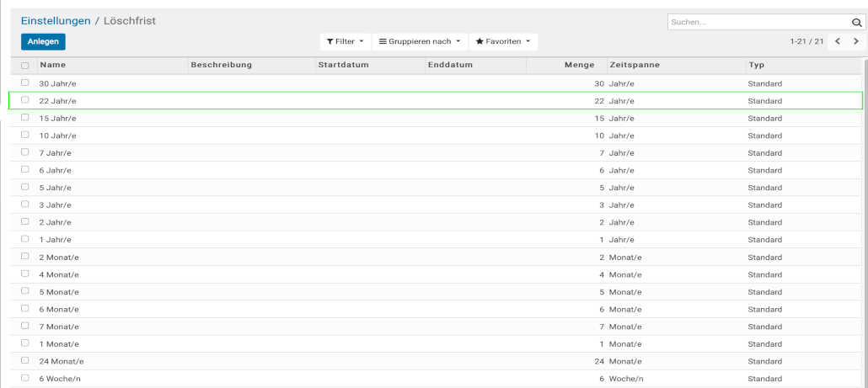Open the 6 Woche/n record

(x=60, y=379)
